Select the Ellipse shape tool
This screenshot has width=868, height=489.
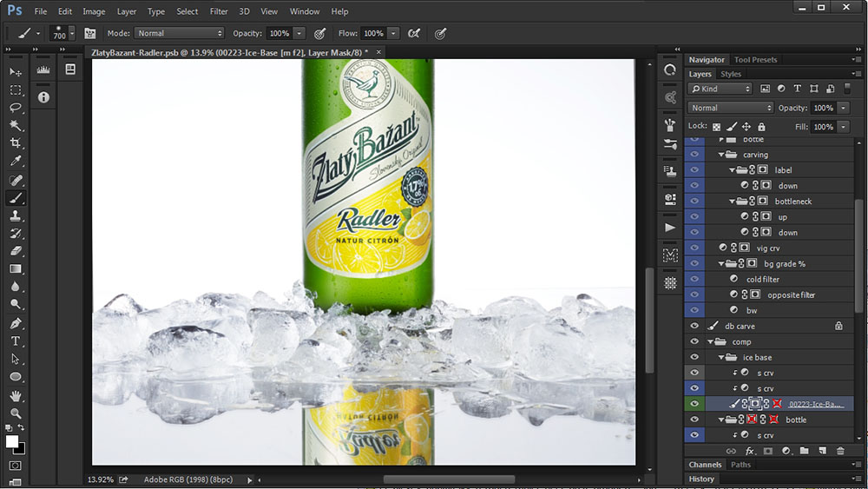16,377
